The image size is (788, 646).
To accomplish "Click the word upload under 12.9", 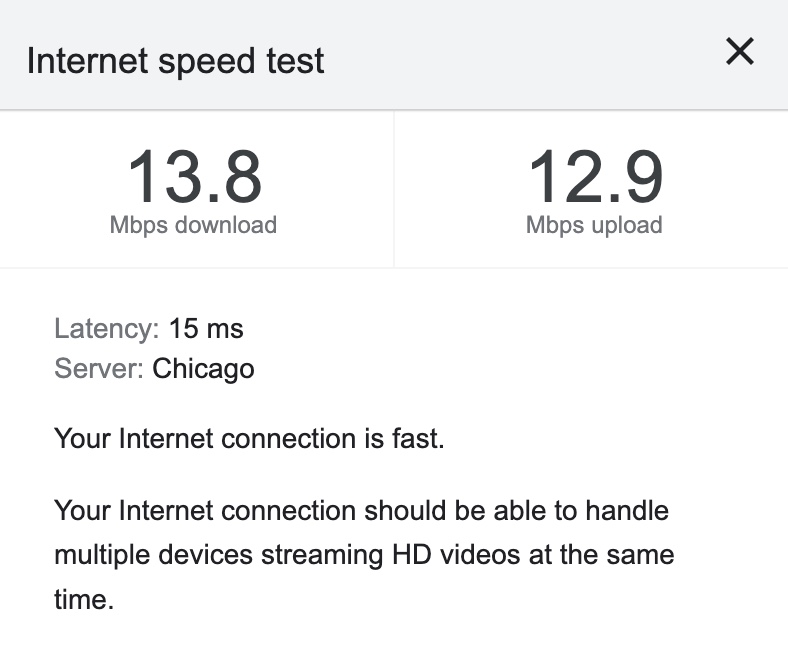I will (623, 225).
